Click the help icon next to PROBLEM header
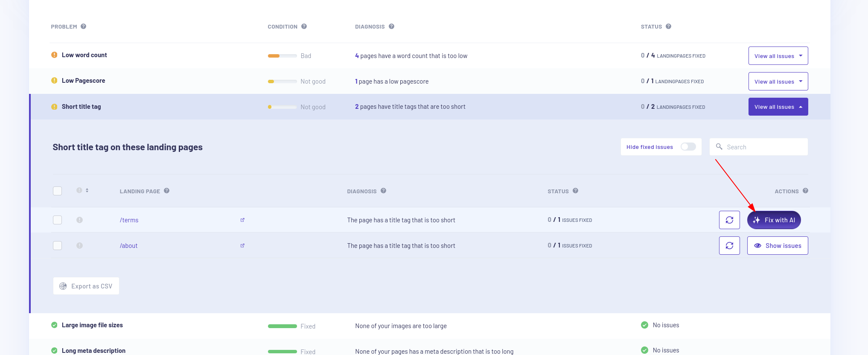 (84, 26)
